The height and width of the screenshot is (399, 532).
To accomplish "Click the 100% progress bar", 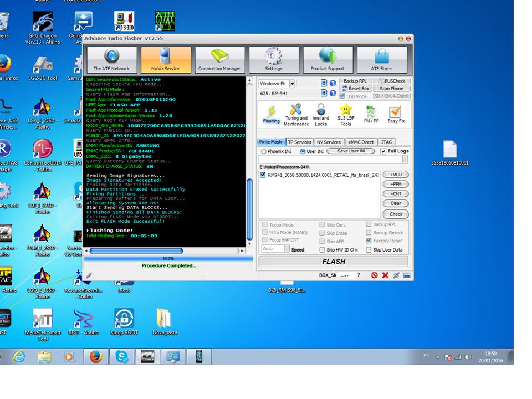I will (168, 259).
